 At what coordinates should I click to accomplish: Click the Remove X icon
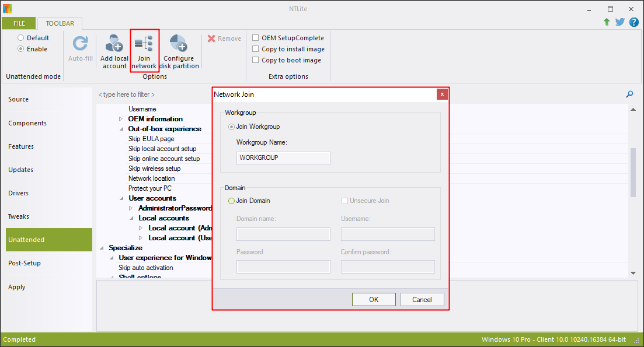tap(211, 38)
